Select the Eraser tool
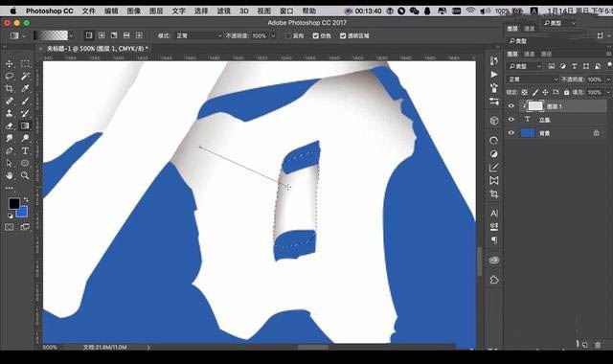 tap(10, 125)
